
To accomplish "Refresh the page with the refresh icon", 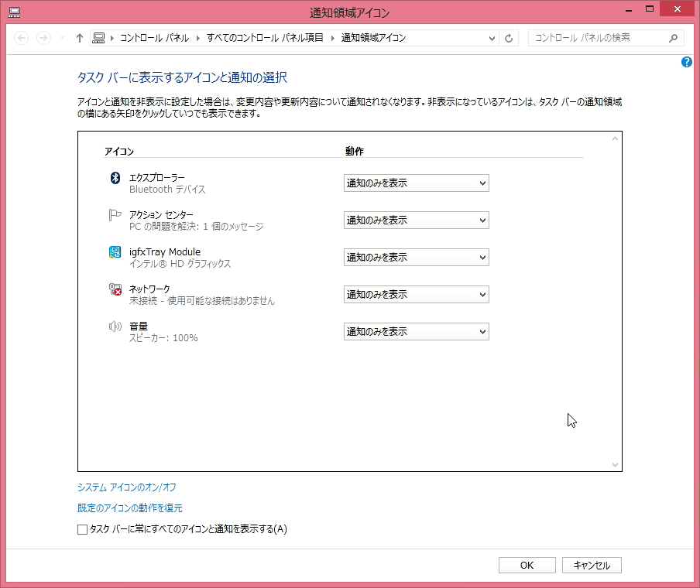I will 509,37.
